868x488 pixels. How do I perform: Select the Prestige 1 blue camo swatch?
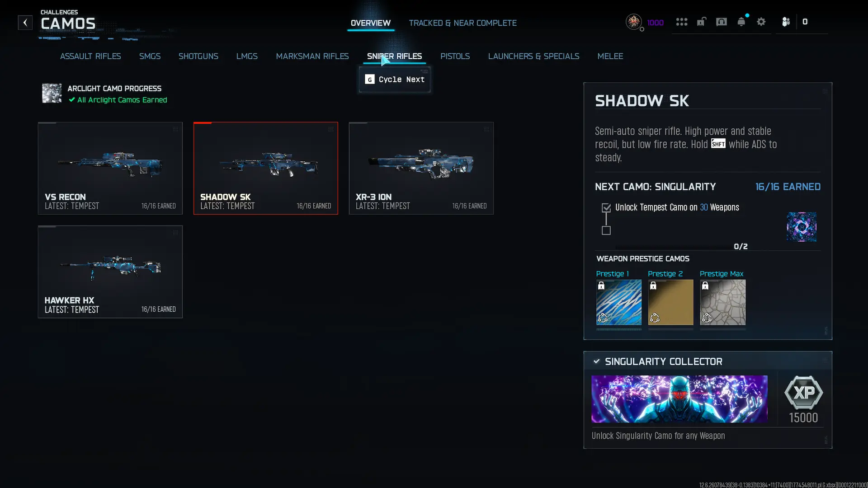(x=619, y=302)
